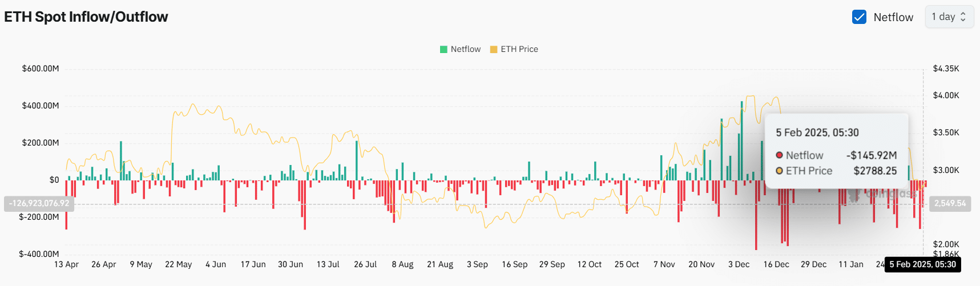Hide the ETH Price series via legend text
Image resolution: width=980 pixels, height=286 pixels.
(519, 50)
